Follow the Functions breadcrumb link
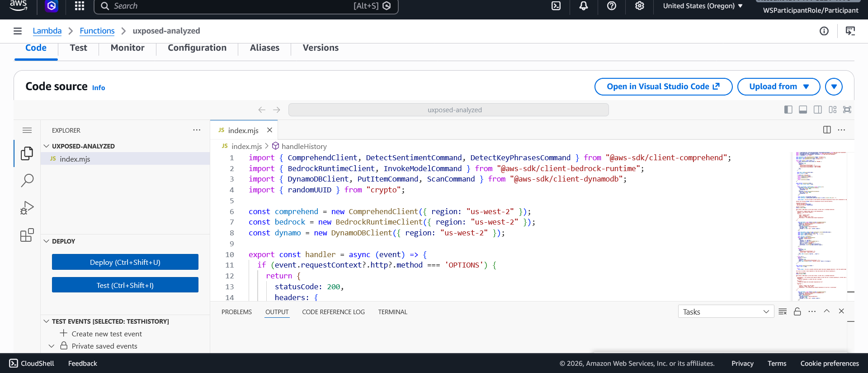868x373 pixels. [x=97, y=31]
